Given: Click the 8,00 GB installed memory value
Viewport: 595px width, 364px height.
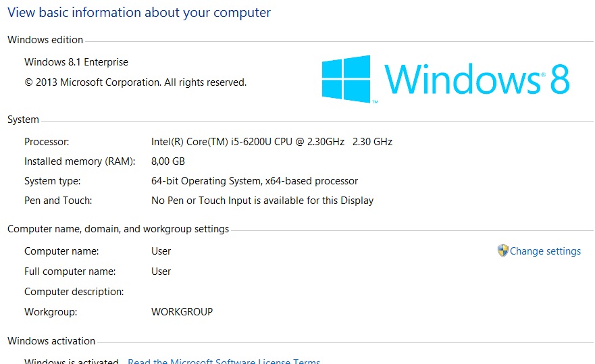Looking at the screenshot, I should pos(168,161).
